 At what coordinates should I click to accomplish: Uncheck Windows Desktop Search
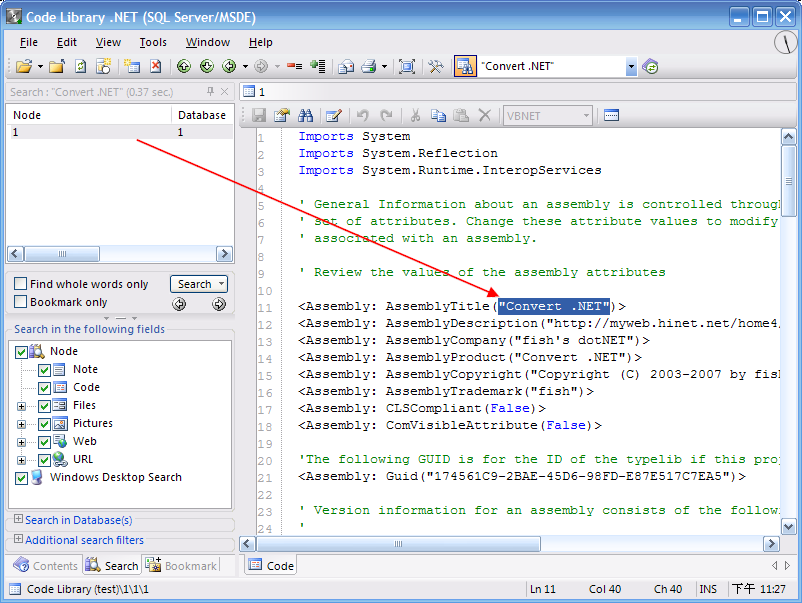click(21, 478)
